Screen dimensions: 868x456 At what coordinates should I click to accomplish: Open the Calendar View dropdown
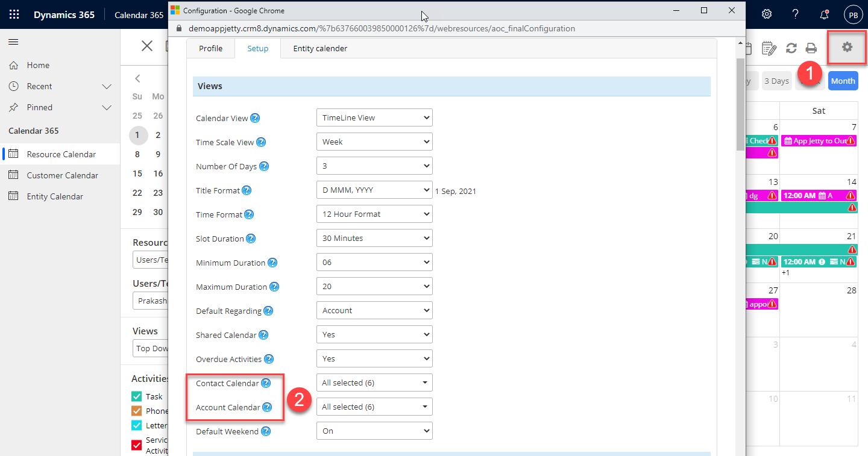click(x=374, y=118)
